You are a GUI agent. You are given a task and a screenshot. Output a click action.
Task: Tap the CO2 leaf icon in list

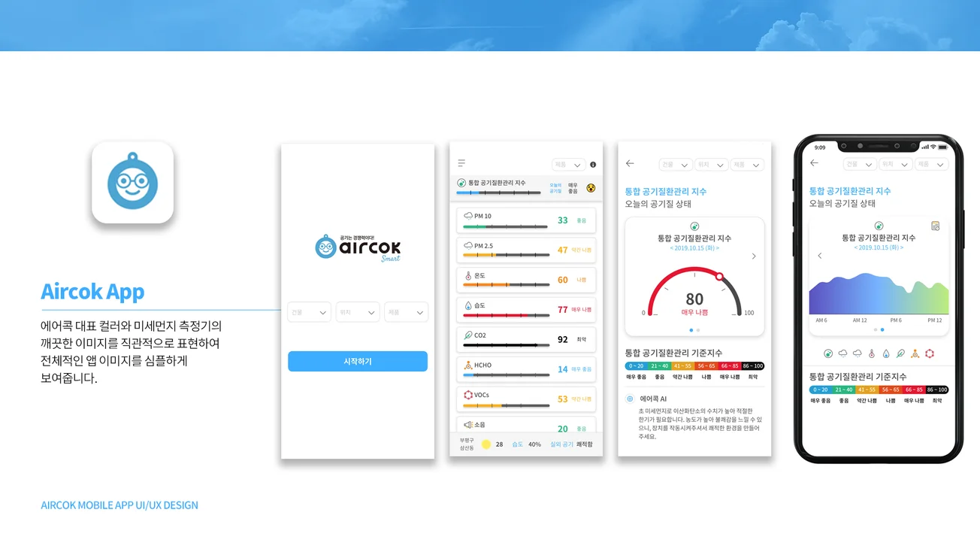pos(468,335)
